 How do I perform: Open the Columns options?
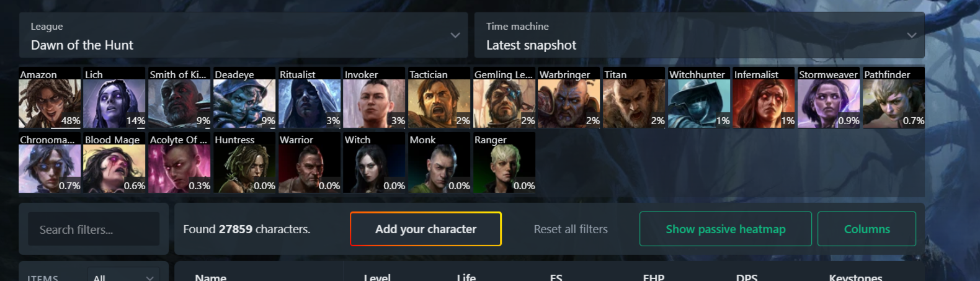tap(866, 229)
